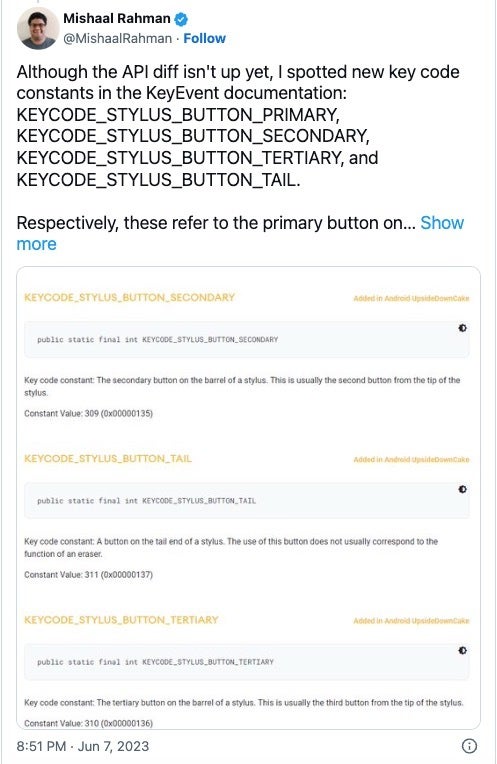Open the Mishaal Rahman display name
This screenshot has height=764, width=497.
tap(117, 19)
